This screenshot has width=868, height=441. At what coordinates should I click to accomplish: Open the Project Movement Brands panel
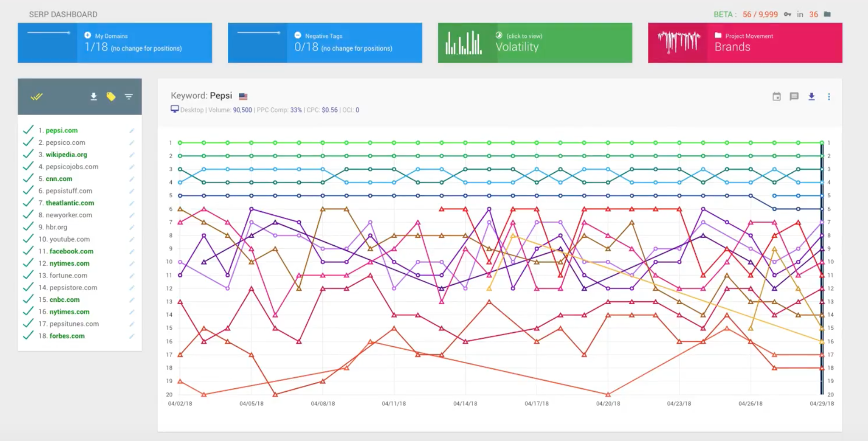[744, 42]
